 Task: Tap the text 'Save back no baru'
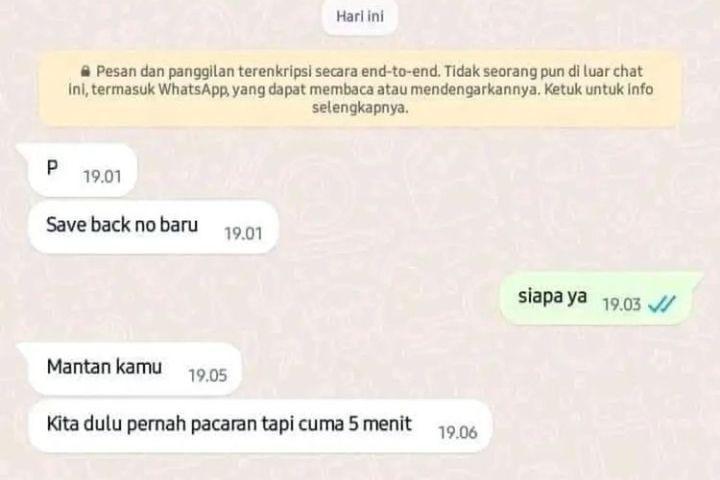coord(122,225)
